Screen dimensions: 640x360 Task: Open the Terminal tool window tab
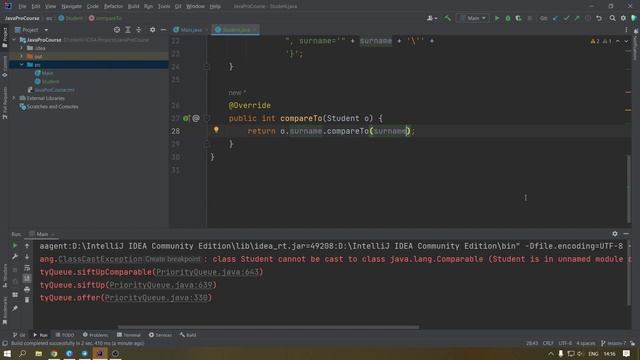click(x=129, y=335)
